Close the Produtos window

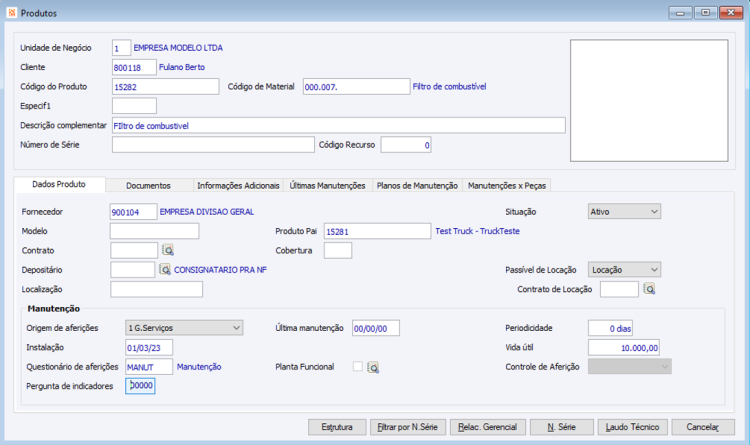[731, 13]
